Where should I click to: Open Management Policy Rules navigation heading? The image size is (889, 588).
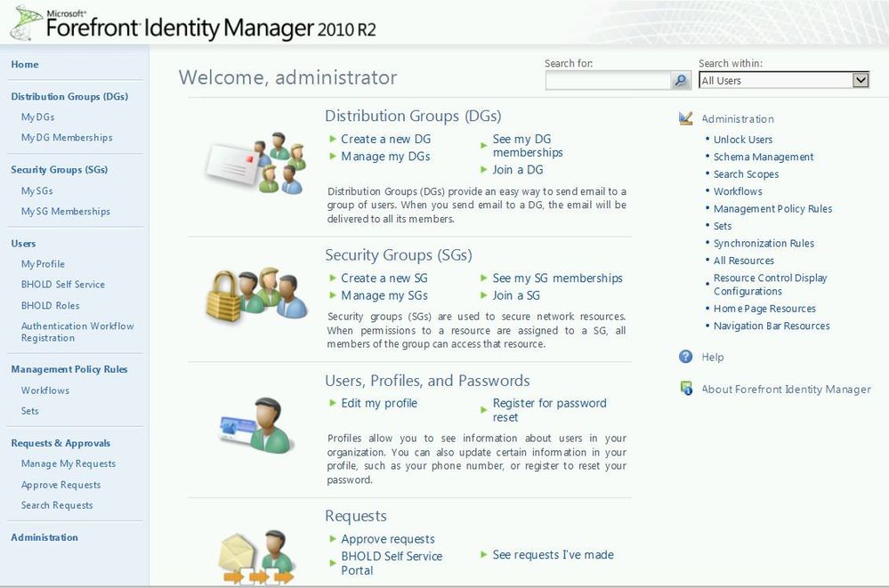pos(69,369)
